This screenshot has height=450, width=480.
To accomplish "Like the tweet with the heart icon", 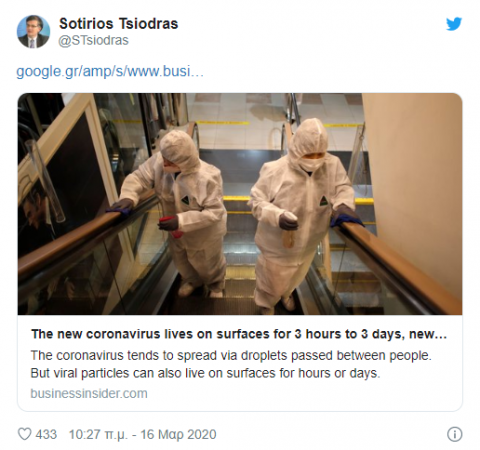I will [24, 434].
